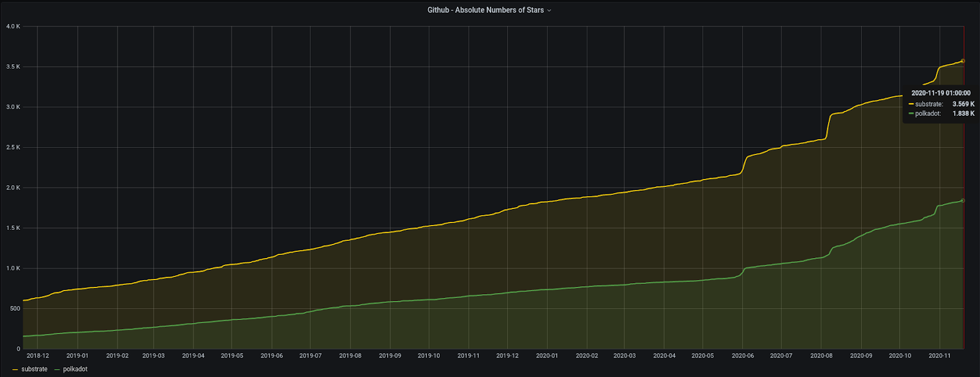Click the 1.5 K y-axis label
The width and height of the screenshot is (980, 377).
13,228
